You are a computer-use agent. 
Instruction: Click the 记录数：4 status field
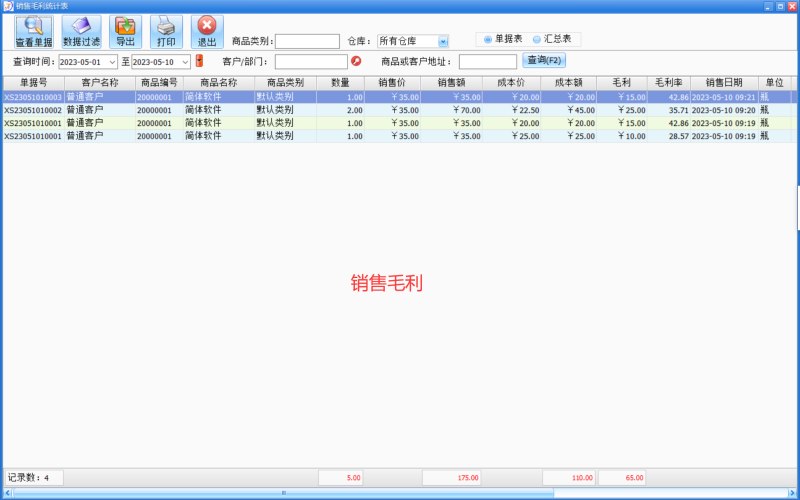34,478
